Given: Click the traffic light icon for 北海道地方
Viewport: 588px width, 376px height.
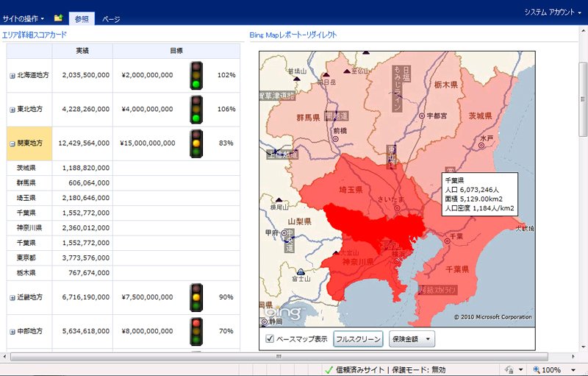Looking at the screenshot, I should pos(196,76).
